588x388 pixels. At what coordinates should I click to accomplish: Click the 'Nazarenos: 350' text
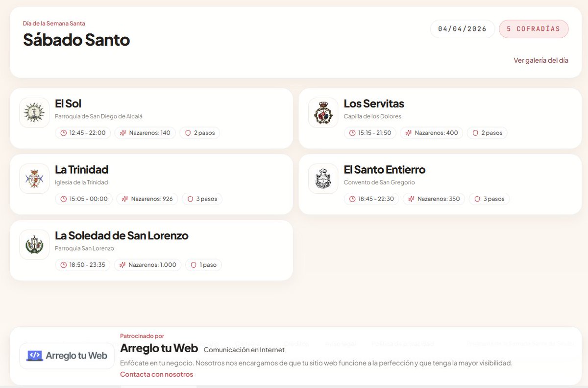(x=439, y=199)
